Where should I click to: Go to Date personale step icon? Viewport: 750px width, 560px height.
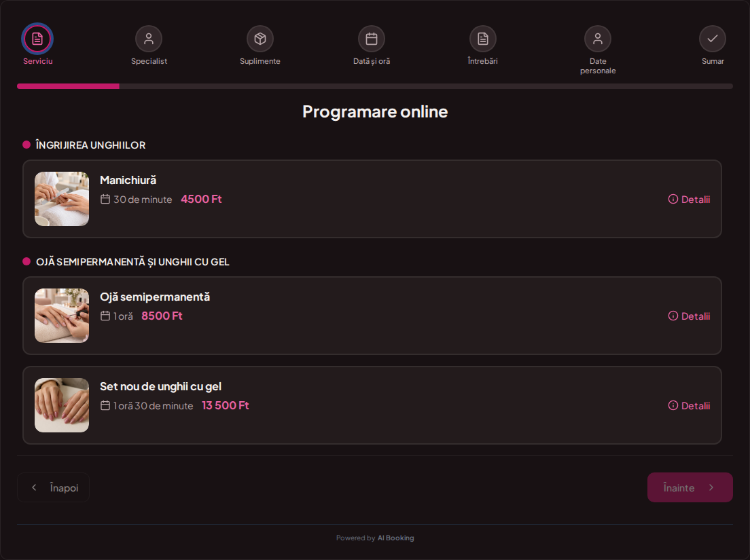pyautogui.click(x=598, y=39)
